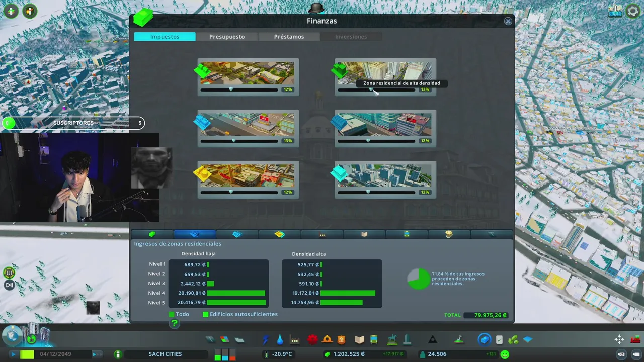Screen dimensions: 644x362
Task: Click the zone demand bars indicator
Action: (225, 354)
